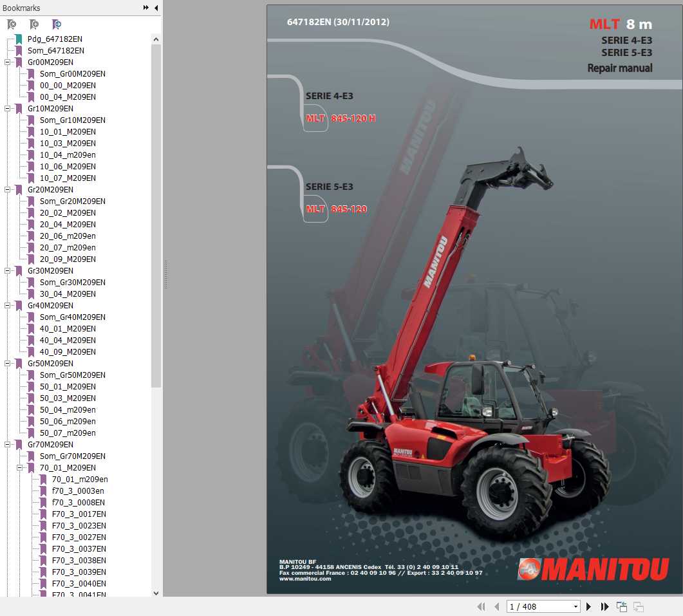Open bookmark F70_3_0039EN
This screenshot has width=683, height=616.
[79, 572]
